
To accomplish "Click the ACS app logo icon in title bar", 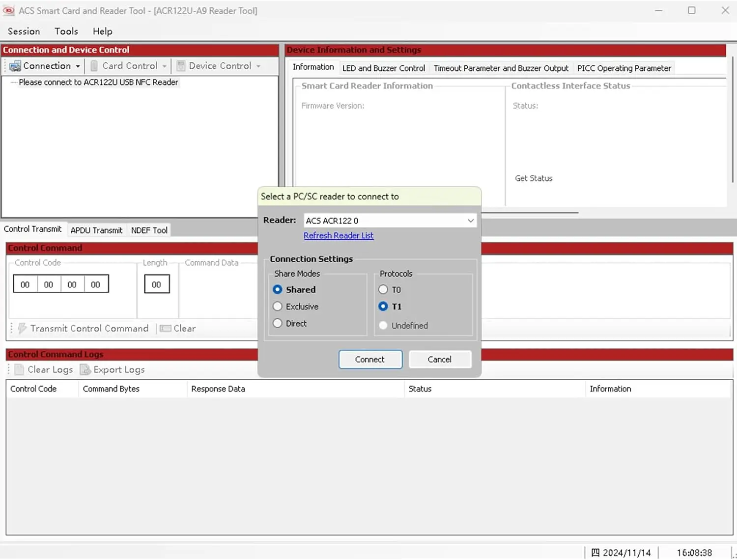I will 8,10.
